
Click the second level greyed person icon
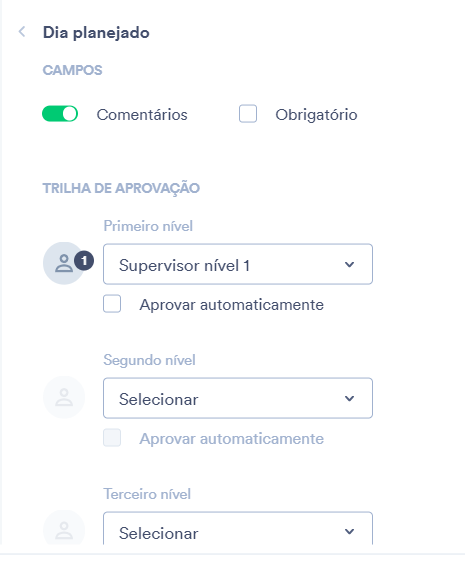pyautogui.click(x=64, y=397)
